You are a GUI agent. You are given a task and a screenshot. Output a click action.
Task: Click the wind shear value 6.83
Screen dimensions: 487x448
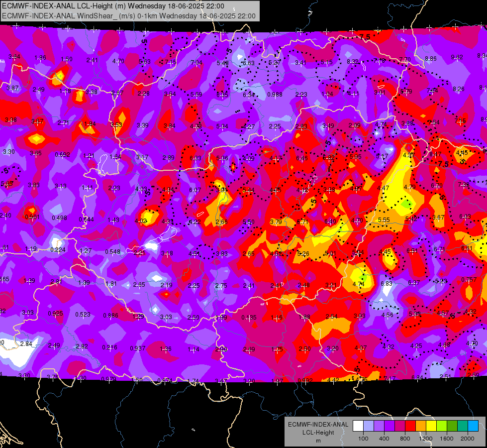click(387, 284)
